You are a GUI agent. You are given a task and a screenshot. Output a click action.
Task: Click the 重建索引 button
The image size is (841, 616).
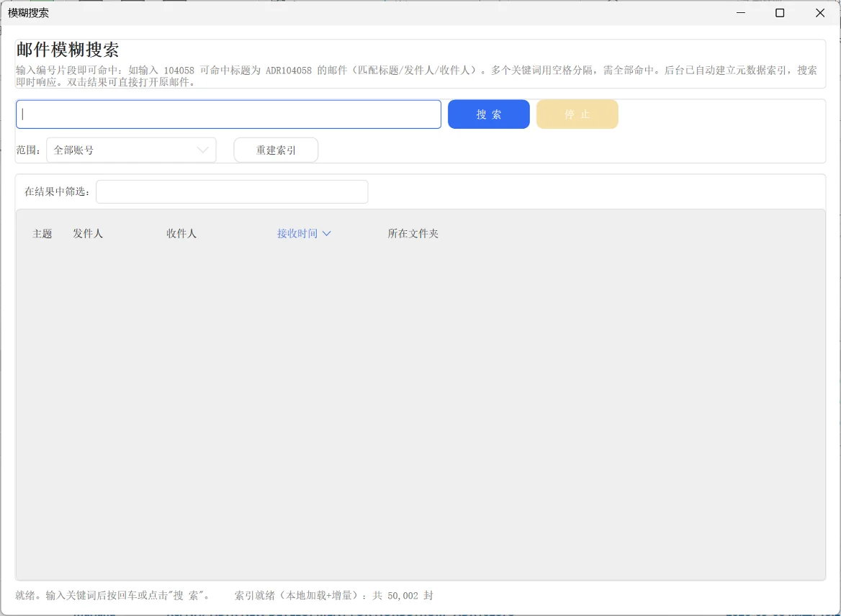click(x=276, y=150)
